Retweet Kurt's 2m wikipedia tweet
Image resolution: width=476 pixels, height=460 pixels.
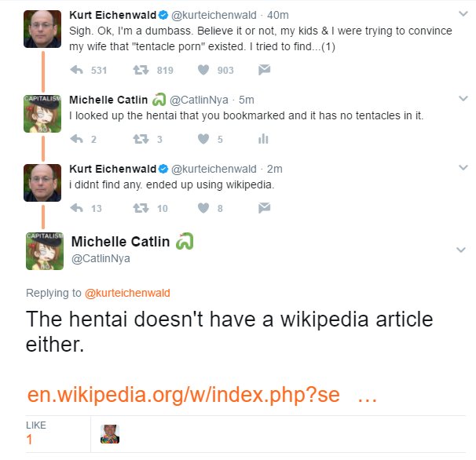[x=141, y=208]
